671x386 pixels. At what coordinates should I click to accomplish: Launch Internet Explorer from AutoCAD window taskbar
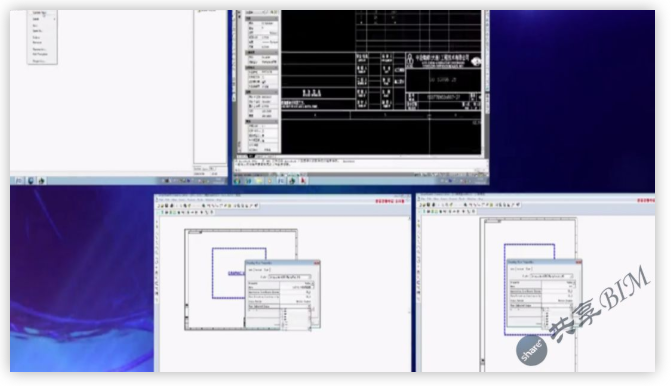[249, 180]
